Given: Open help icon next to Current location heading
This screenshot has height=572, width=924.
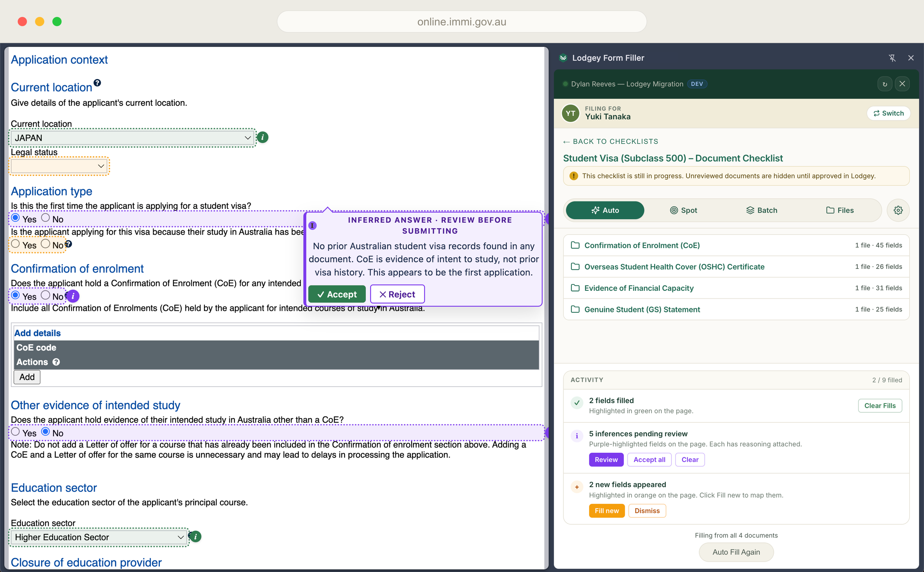Looking at the screenshot, I should pos(97,83).
